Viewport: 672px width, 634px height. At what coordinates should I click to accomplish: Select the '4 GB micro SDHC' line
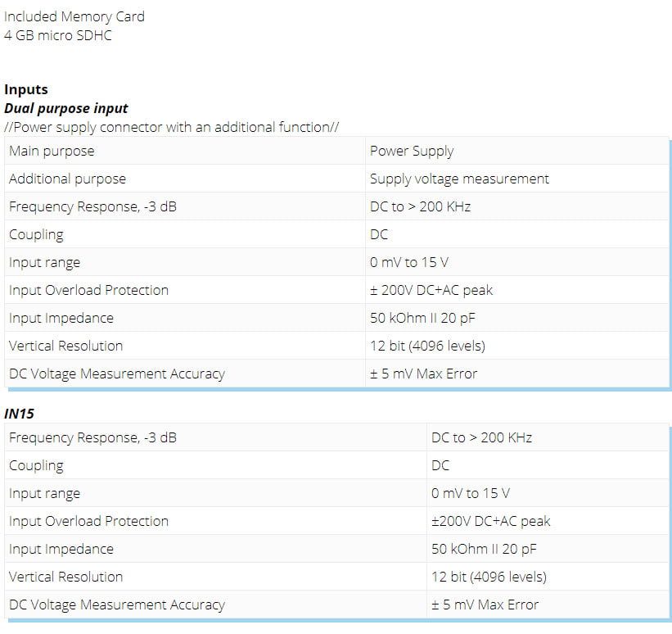58,35
